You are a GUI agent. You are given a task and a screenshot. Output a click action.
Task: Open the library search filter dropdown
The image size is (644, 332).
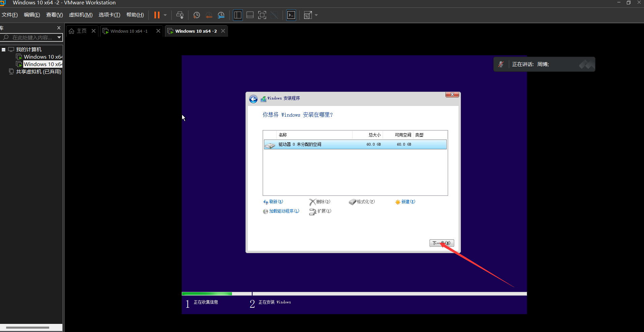(x=59, y=37)
